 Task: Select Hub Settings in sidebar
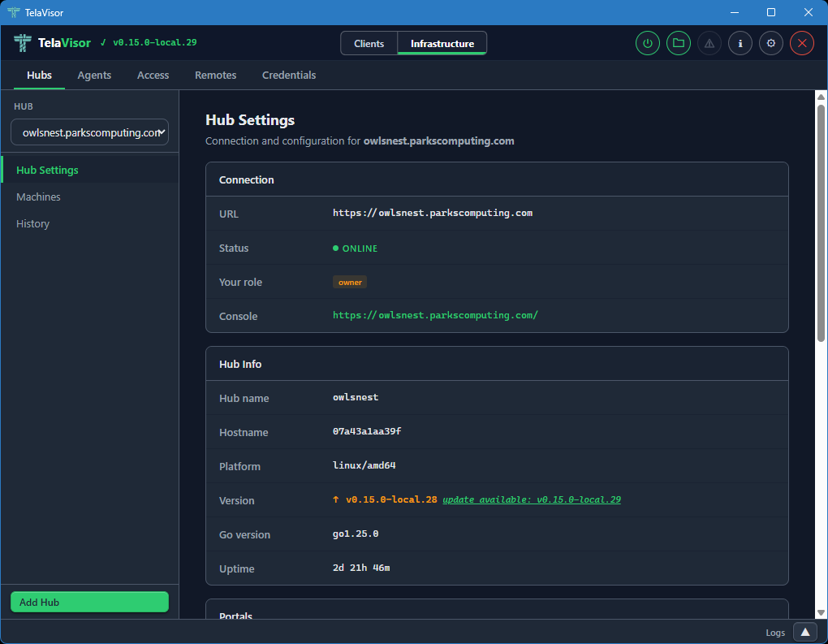[90, 170]
